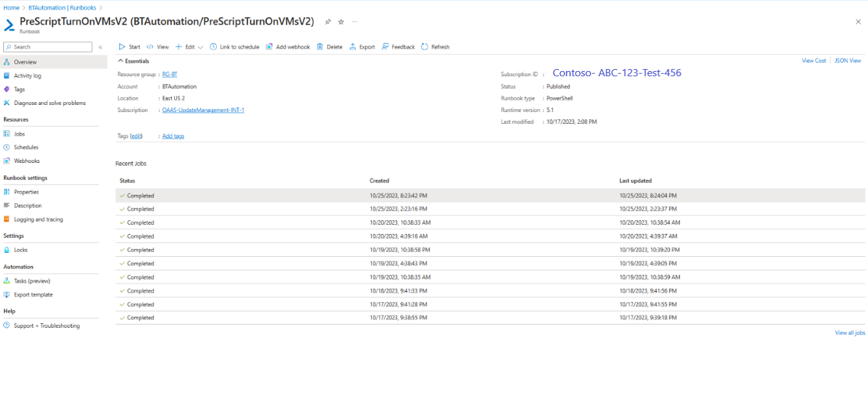The width and height of the screenshot is (868, 419).
Task: Open job created 10/19/2023, 4:38:43 PM
Action: click(x=490, y=263)
